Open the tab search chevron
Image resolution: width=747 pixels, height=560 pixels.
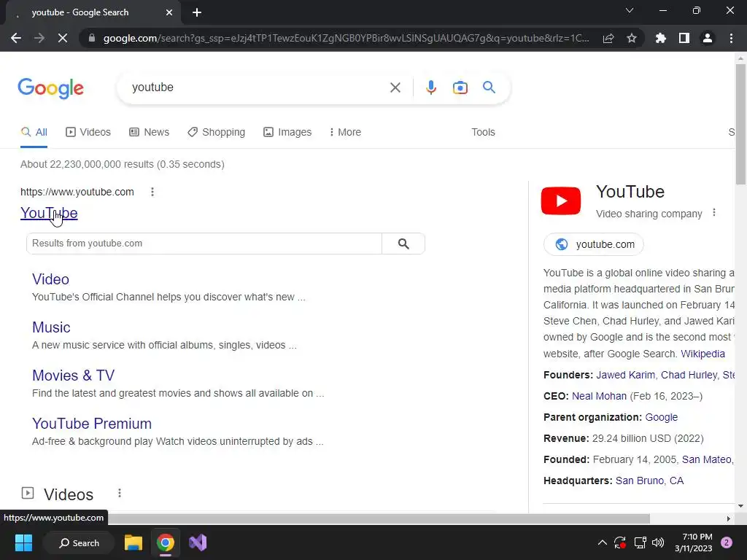(630, 10)
